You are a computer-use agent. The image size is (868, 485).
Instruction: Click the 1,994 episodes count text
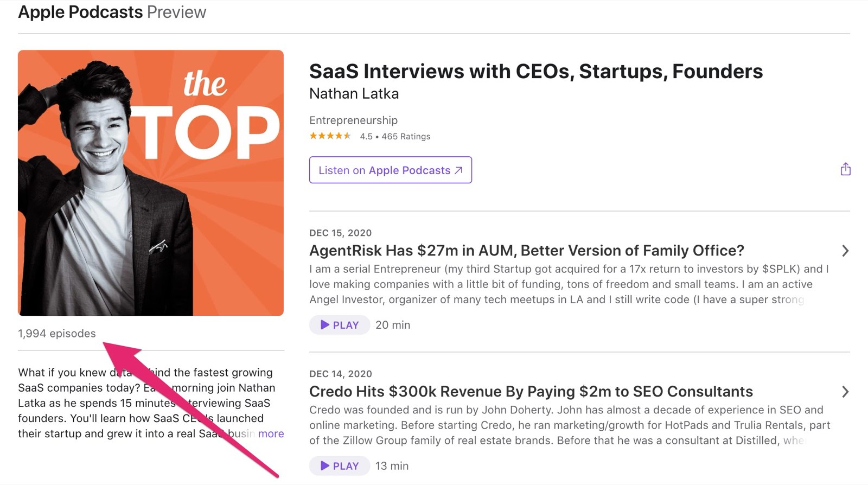pos(57,334)
